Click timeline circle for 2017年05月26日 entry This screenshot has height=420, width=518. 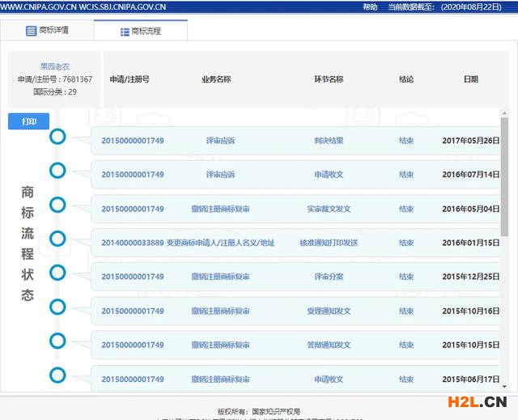57,137
